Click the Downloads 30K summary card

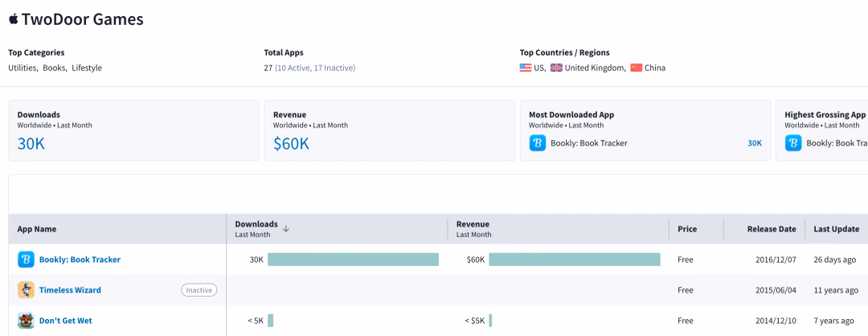click(133, 131)
